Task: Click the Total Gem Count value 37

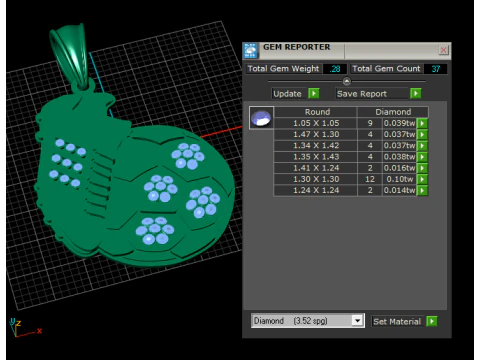Action: click(x=436, y=69)
